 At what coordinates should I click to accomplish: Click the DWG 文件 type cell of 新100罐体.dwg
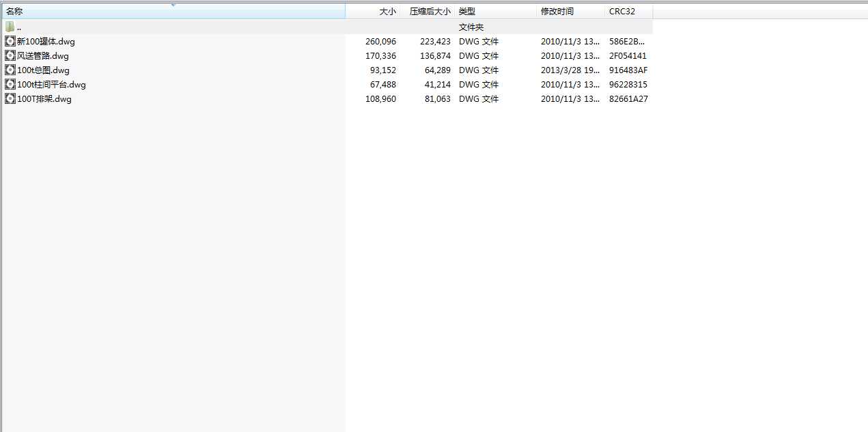tap(479, 42)
